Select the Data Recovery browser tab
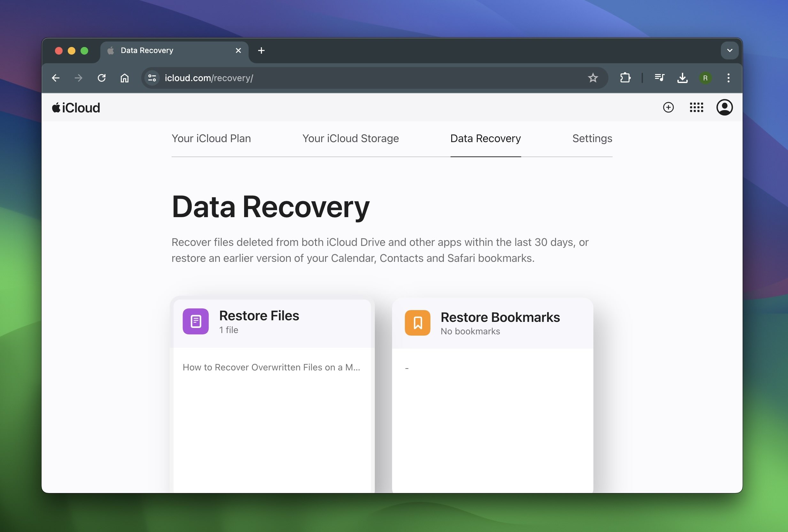Screen dimensions: 788x532 (x=174, y=50)
